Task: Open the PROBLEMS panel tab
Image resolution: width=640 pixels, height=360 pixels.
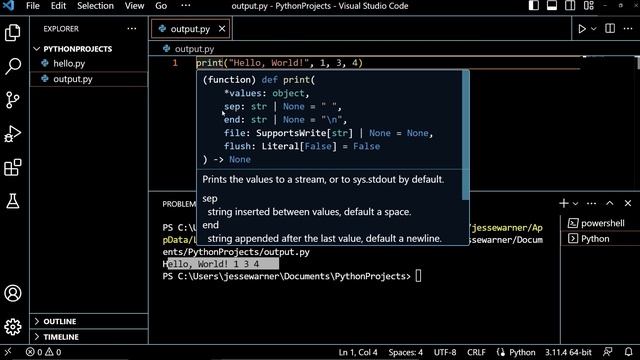Action: [x=179, y=204]
